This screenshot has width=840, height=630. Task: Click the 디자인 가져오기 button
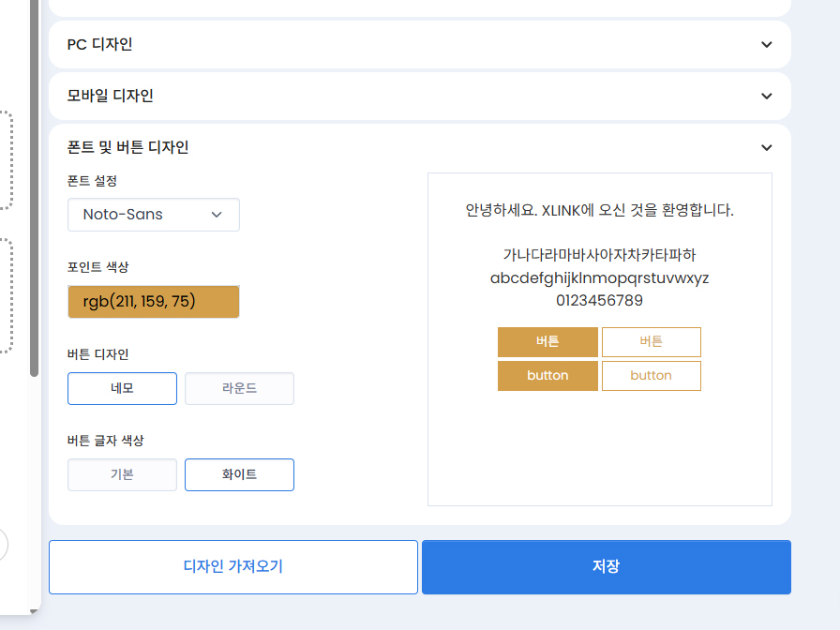pyautogui.click(x=232, y=567)
